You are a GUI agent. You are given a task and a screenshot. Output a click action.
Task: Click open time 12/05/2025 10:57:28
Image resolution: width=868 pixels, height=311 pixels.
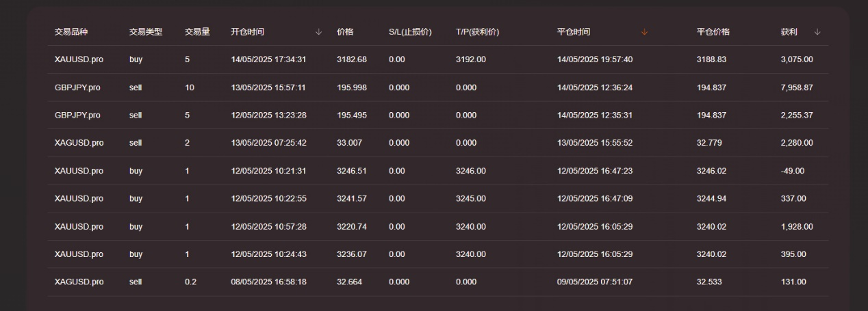268,226
